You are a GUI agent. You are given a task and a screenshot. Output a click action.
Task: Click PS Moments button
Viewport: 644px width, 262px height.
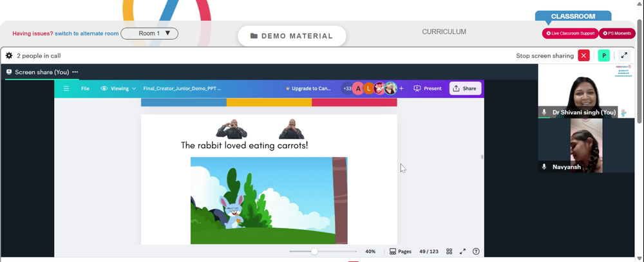click(617, 33)
